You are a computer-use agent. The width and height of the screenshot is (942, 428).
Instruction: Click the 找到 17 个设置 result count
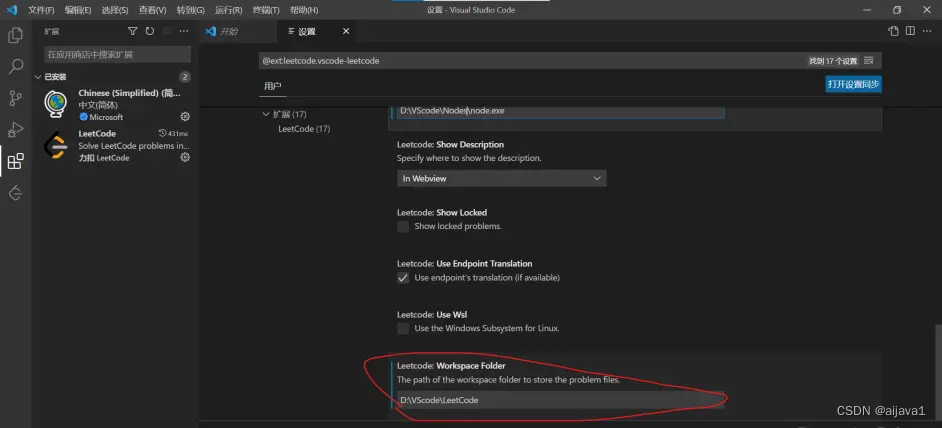pos(833,61)
